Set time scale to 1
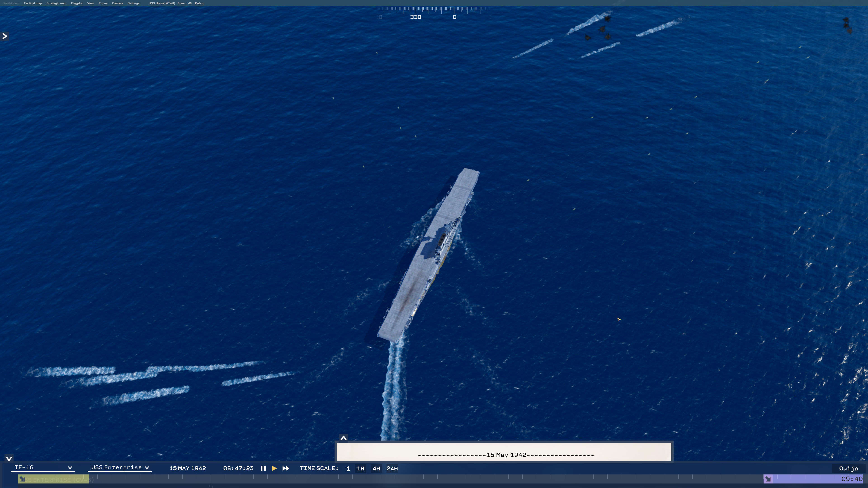This screenshot has width=868, height=488. point(348,469)
